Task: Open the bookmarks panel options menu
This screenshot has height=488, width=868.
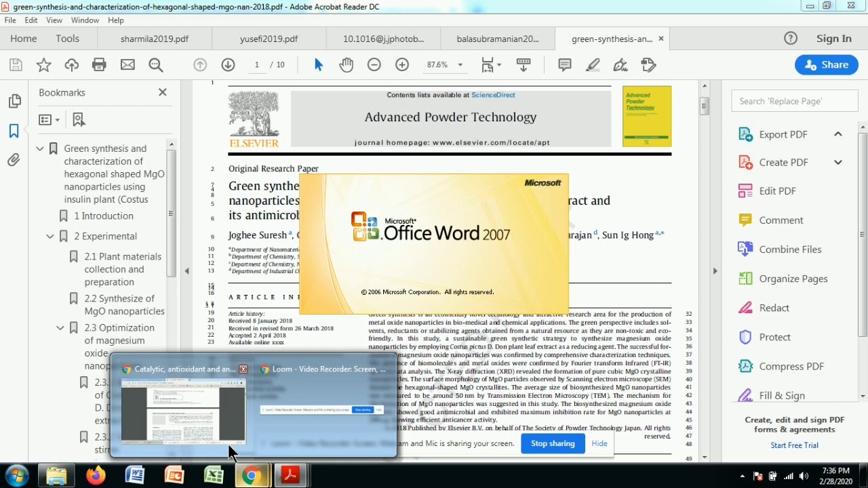Action: [49, 120]
